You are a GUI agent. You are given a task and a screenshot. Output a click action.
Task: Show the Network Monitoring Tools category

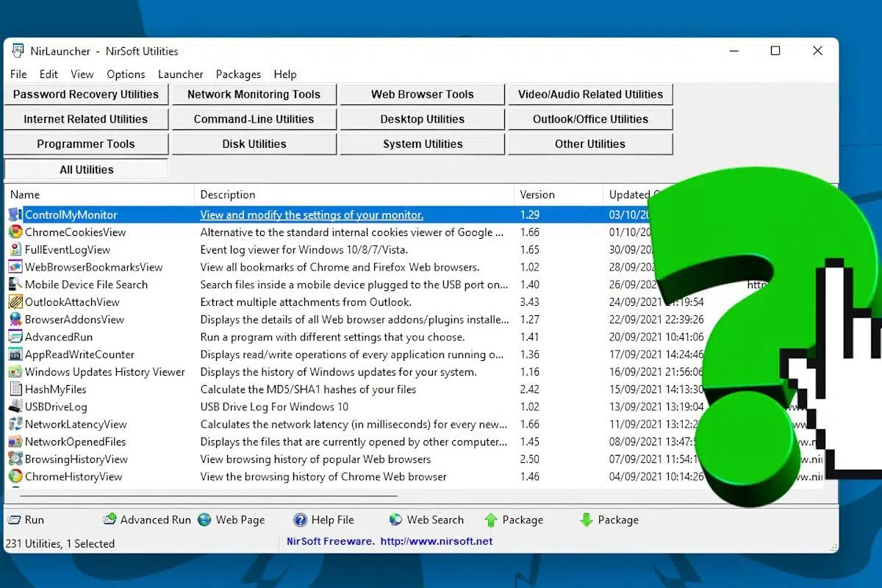254,95
